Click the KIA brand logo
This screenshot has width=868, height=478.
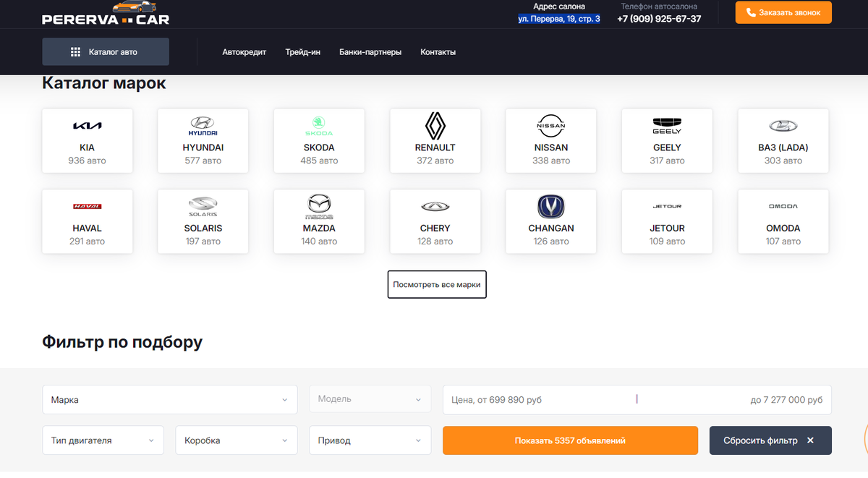tap(88, 127)
